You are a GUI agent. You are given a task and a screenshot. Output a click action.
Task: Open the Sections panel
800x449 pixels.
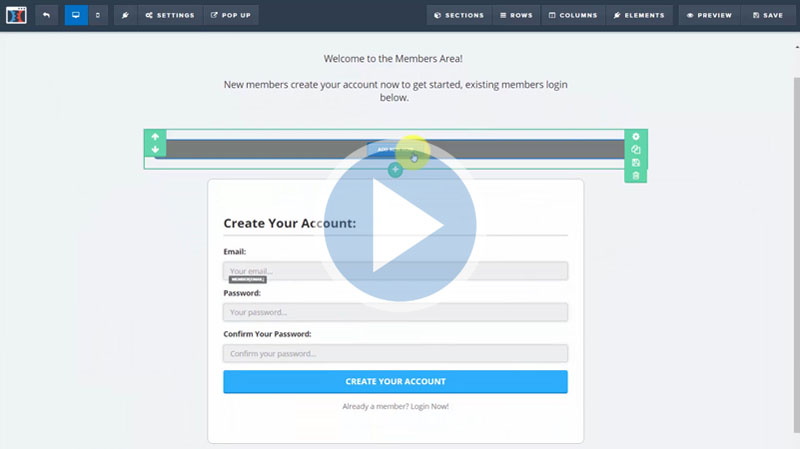coord(460,15)
